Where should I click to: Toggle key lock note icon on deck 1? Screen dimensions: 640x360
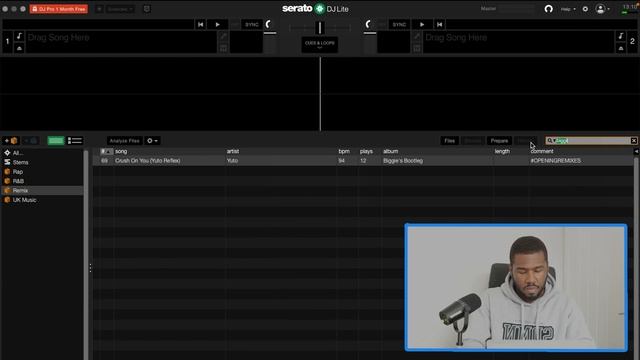(19, 36)
